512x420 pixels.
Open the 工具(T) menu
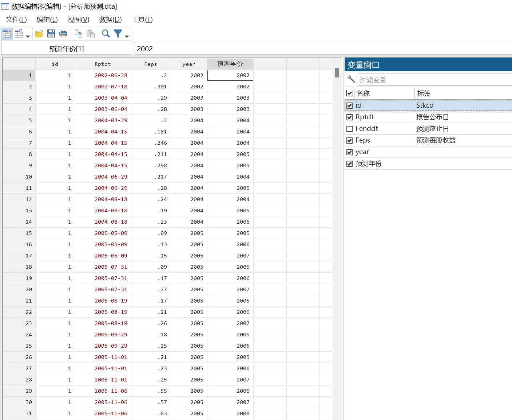[x=142, y=20]
